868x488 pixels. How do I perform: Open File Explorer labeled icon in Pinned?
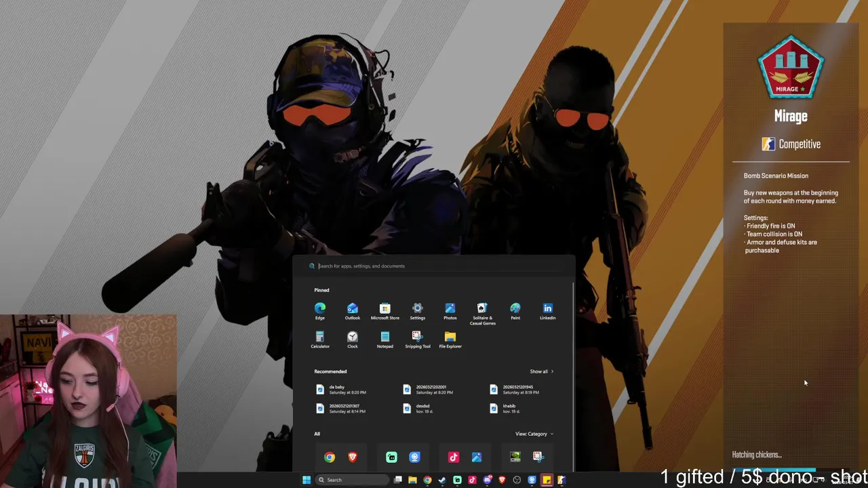point(450,340)
